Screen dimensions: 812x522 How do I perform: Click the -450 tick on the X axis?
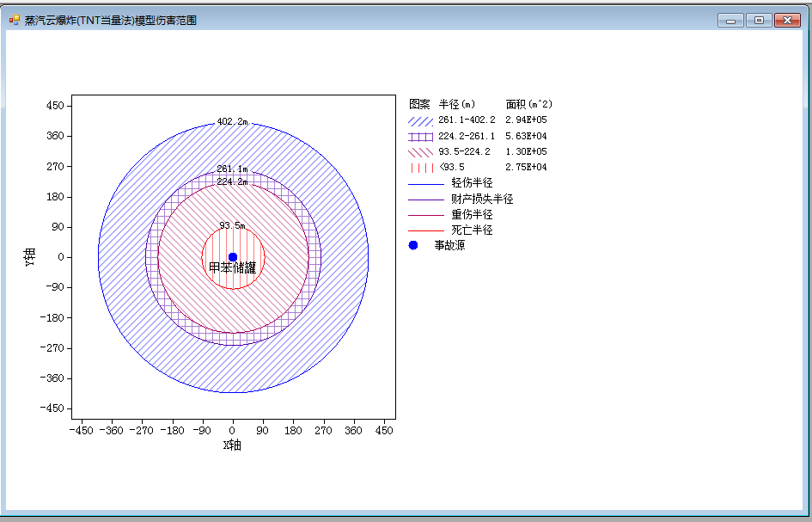pyautogui.click(x=82, y=431)
